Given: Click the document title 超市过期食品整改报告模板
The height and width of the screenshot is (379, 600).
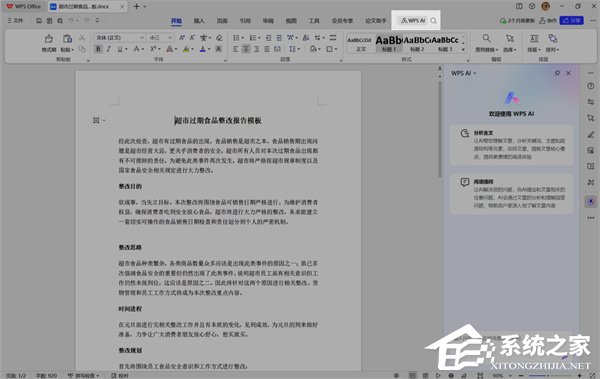Looking at the screenshot, I should click(x=218, y=121).
